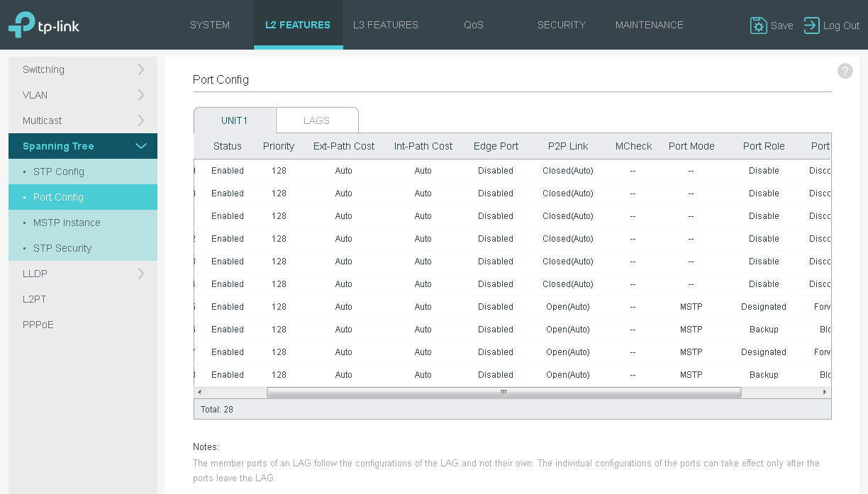The width and height of the screenshot is (868, 494).
Task: Open MSTP Instance in sidebar
Action: tap(83, 223)
